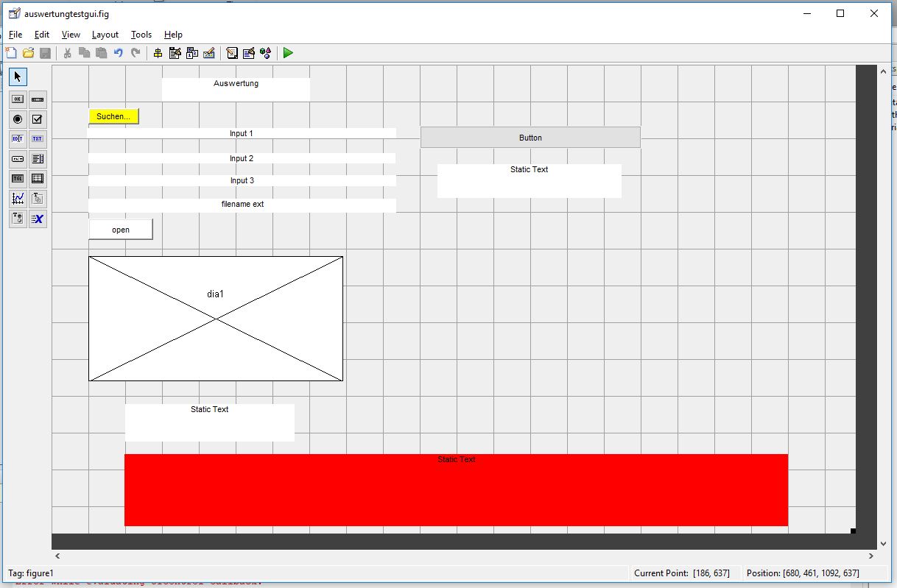Viewport: 897px width, 588px height.
Task: Open the Tools menu
Action: pyautogui.click(x=141, y=35)
